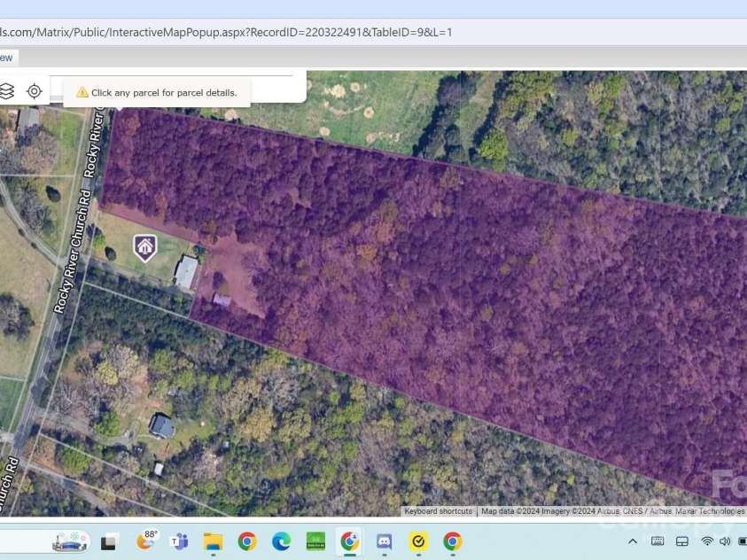
Task: Click the house building on the parcel
Action: point(186,272)
